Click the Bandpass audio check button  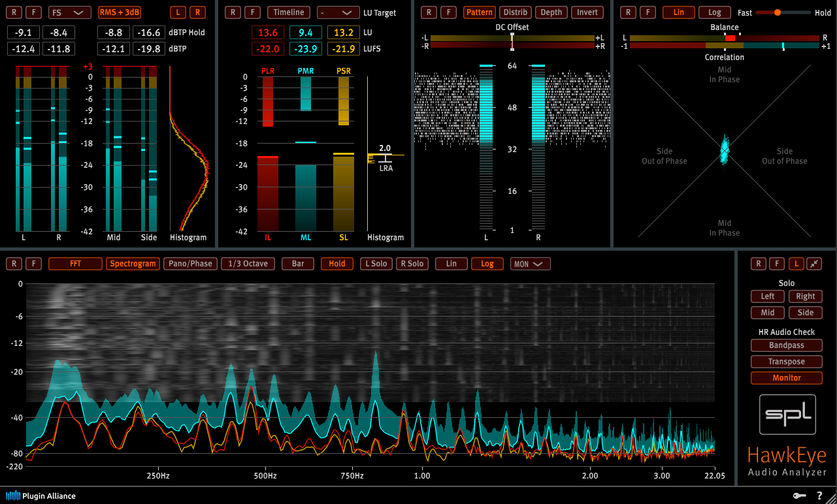(787, 345)
